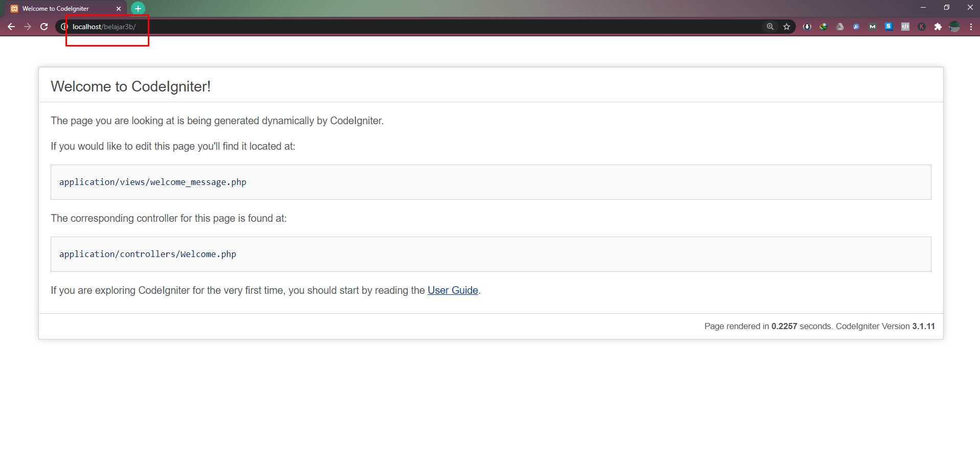Expand Chrome's three-dot menu
Screen dimensions: 980x464
click(970, 27)
